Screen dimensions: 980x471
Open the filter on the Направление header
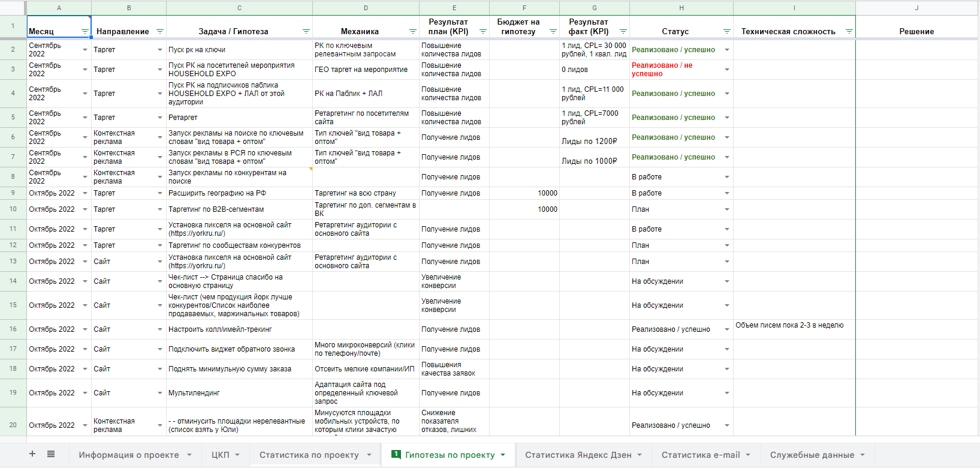pos(160,32)
